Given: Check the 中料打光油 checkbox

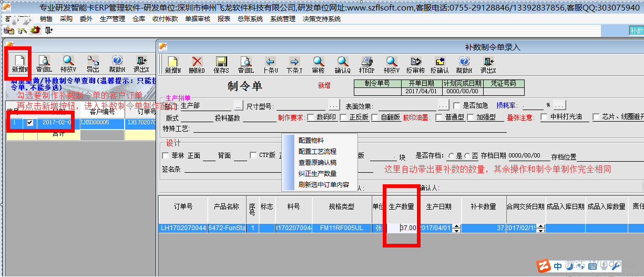Looking at the screenshot, I should point(544,117).
